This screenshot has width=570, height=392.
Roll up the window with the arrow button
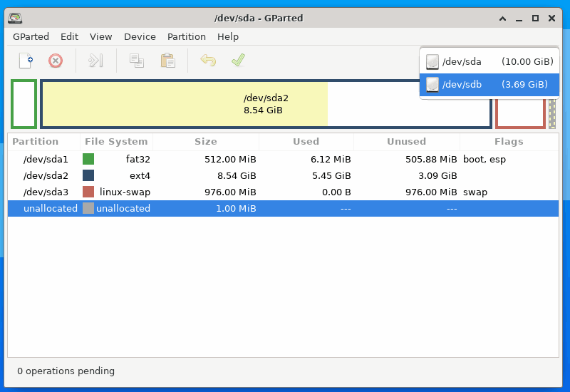point(502,19)
